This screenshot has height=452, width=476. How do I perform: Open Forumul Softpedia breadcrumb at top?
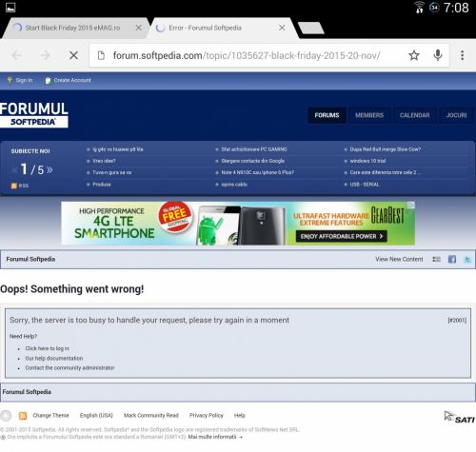(30, 259)
